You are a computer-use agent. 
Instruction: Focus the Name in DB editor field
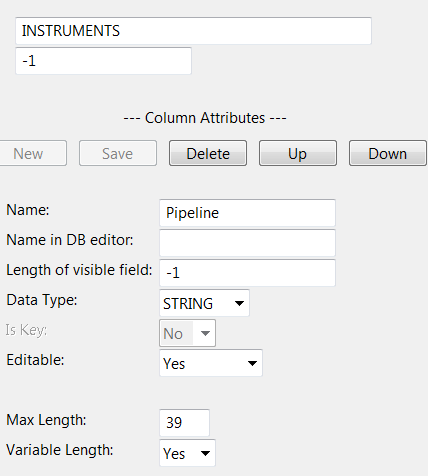tap(247, 243)
